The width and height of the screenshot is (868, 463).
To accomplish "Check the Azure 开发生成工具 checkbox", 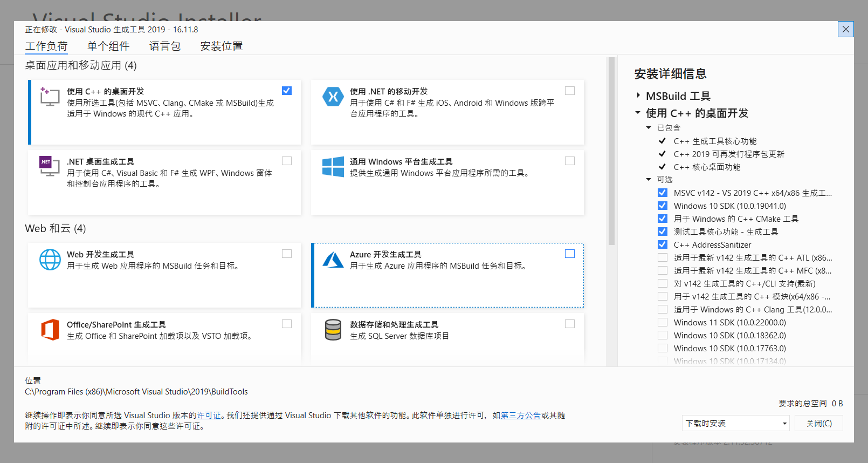I will (x=570, y=254).
